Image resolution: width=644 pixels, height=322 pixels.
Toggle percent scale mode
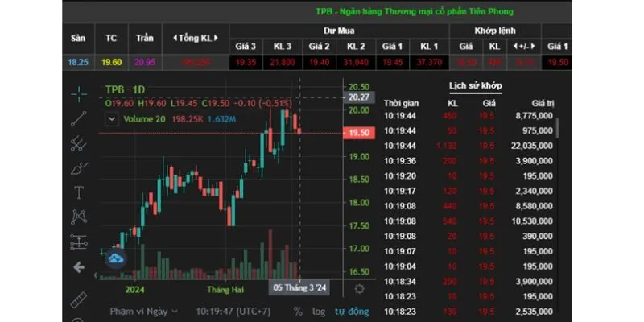click(x=298, y=312)
